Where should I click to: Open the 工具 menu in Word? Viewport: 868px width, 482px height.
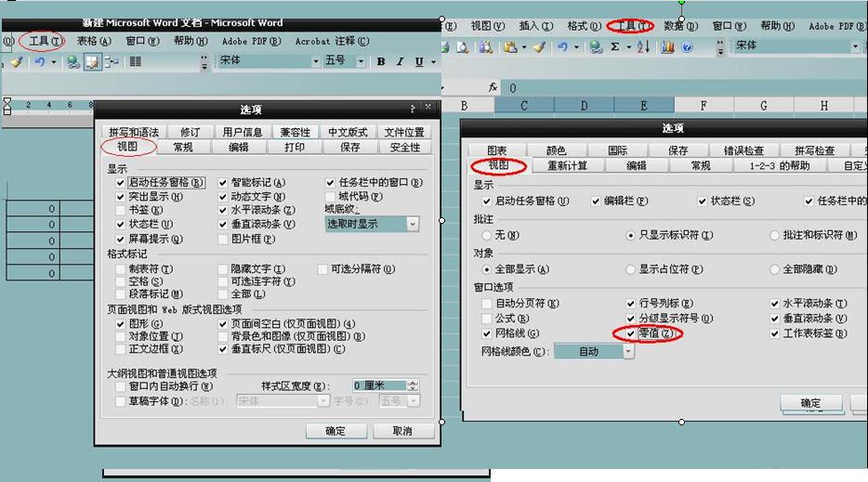(x=45, y=41)
